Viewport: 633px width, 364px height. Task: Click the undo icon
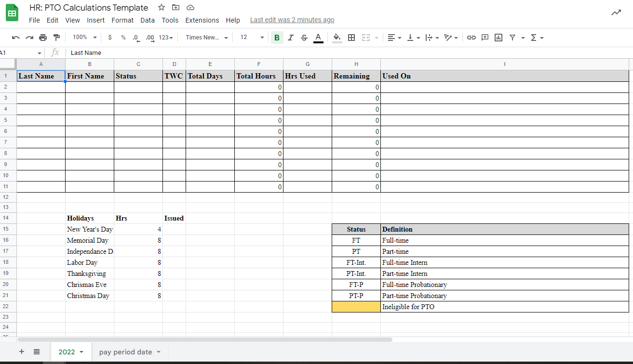point(16,38)
